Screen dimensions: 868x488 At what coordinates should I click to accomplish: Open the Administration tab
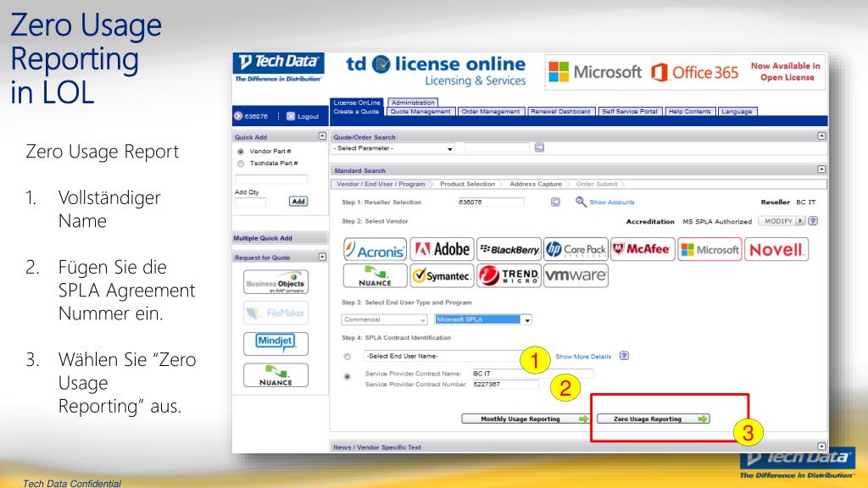click(x=413, y=103)
